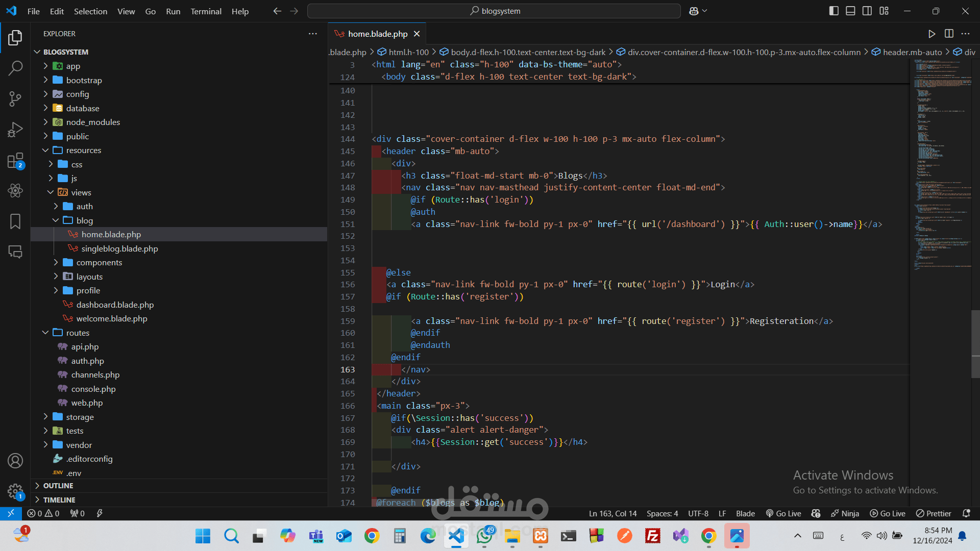Open Explorer Views and More Actions
980x551 pixels.
click(313, 34)
